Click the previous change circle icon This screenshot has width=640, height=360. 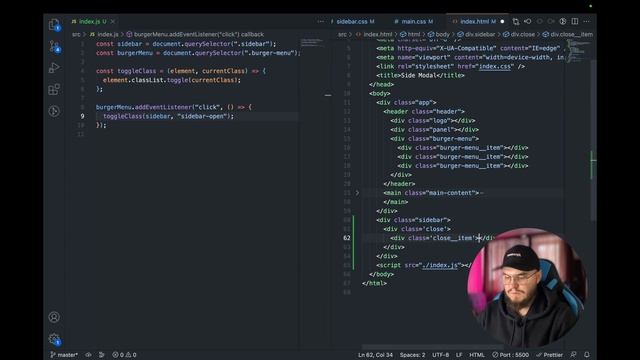[540, 21]
